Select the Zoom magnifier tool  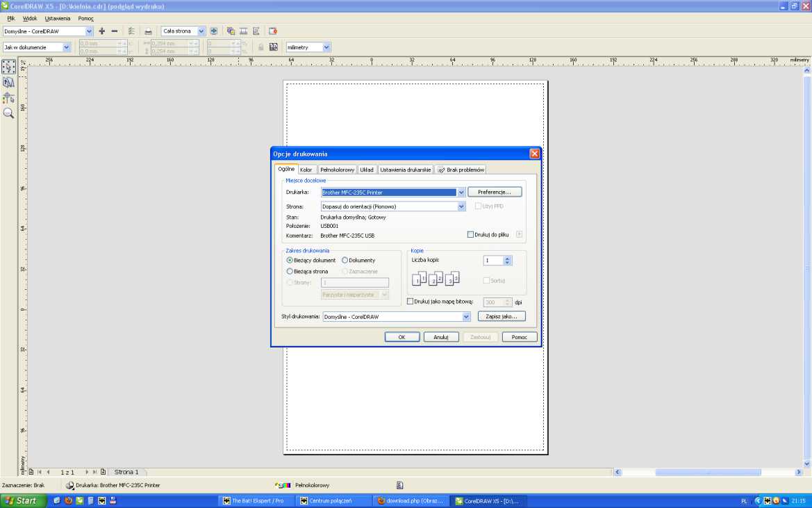(x=8, y=113)
